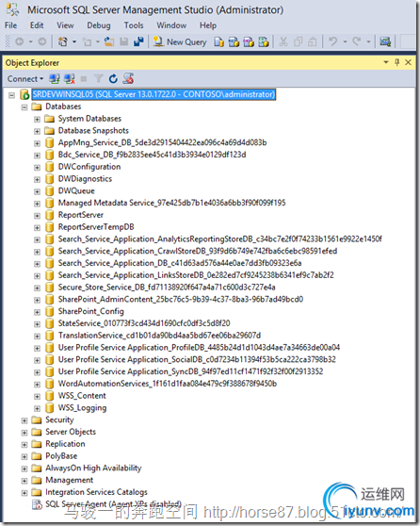420x526 pixels.
Task: Open the Object Explorer window position dropdown arrow
Action: pyautogui.click(x=386, y=62)
